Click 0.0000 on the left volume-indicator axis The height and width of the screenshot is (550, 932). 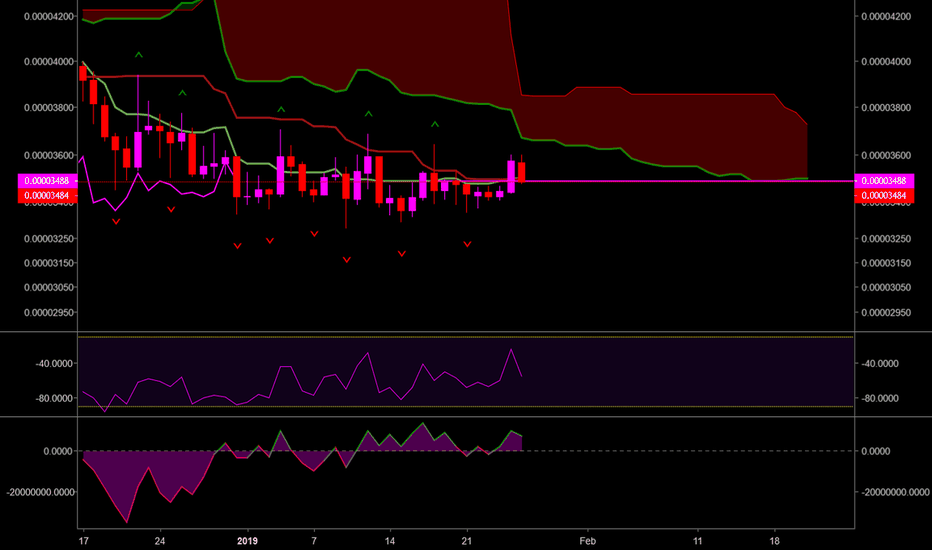[x=58, y=451]
